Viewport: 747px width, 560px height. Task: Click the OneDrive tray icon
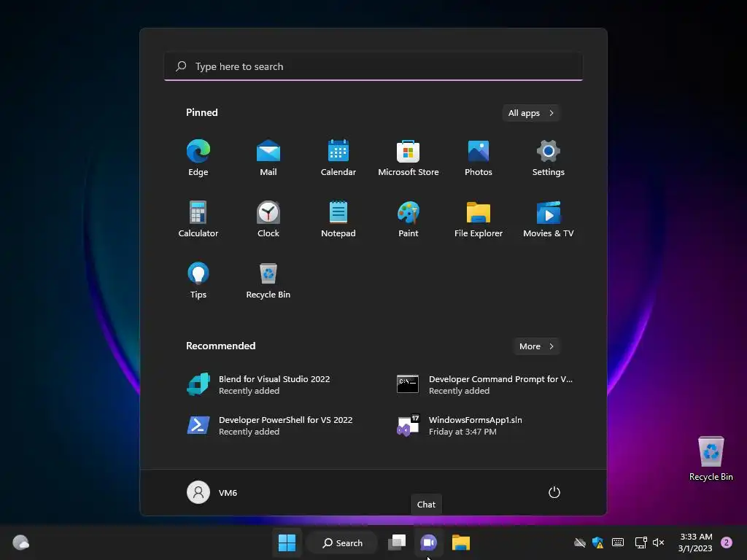(x=580, y=542)
